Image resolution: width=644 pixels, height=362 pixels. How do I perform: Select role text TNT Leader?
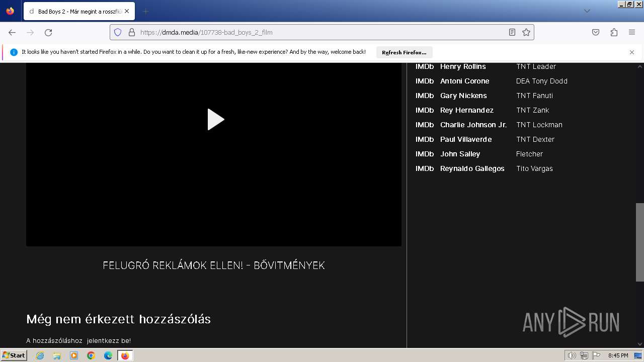(536, 66)
